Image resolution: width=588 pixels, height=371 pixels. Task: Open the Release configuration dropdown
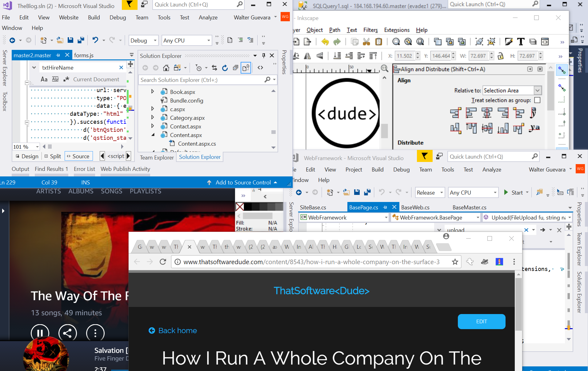pyautogui.click(x=430, y=192)
